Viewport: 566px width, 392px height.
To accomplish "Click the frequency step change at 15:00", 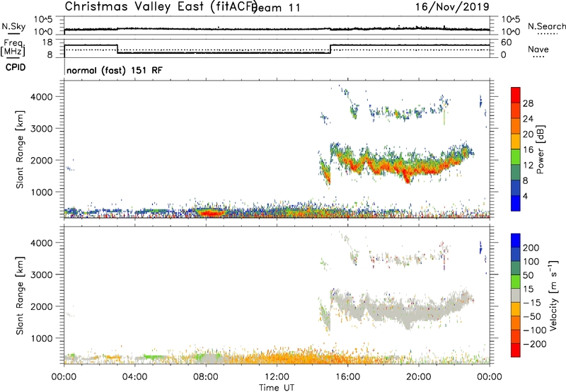I will pyautogui.click(x=330, y=49).
